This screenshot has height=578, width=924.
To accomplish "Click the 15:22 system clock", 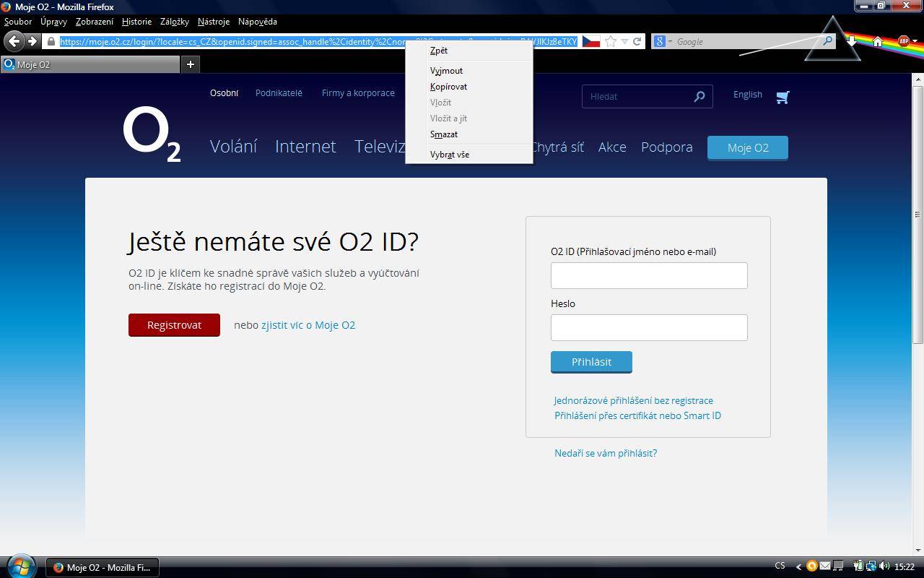I will click(x=905, y=567).
